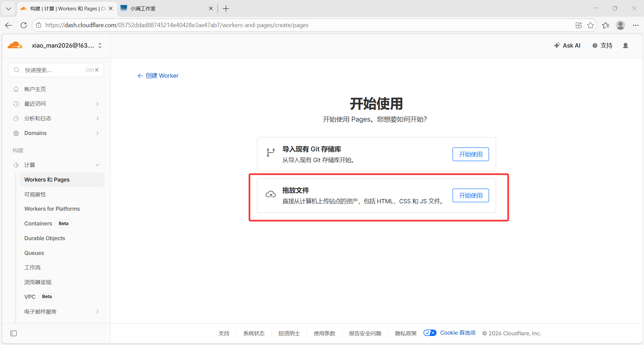Image resolution: width=644 pixels, height=345 pixels.
Task: Toggle the Cookie 首选项 privacy switch icon
Action: click(x=430, y=333)
